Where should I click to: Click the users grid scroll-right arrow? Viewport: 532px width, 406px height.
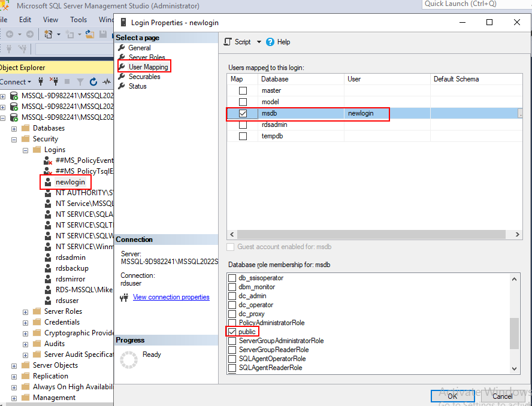click(x=518, y=234)
